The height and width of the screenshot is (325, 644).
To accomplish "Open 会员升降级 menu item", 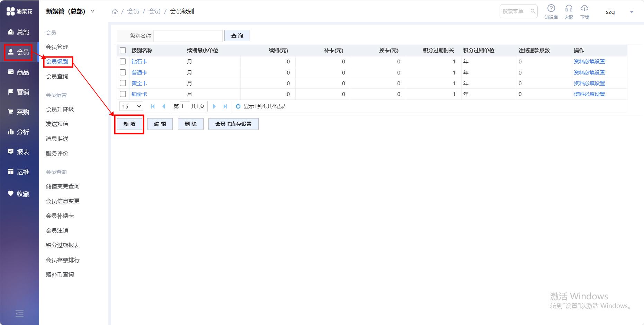I will (60, 109).
